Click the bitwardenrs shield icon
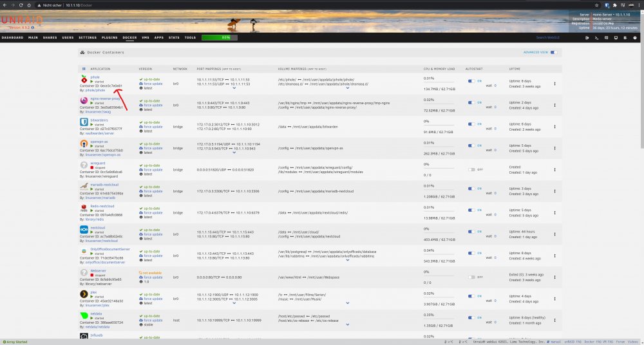This screenshot has height=345, width=644. tap(84, 122)
